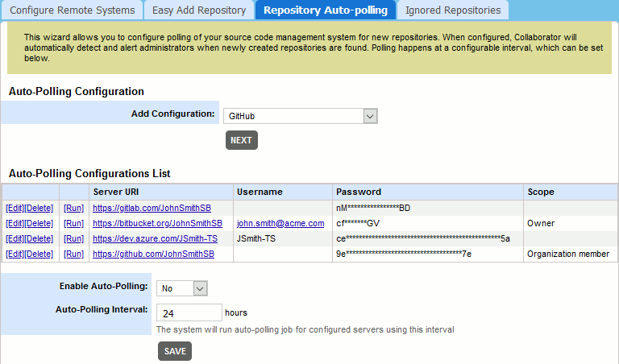Switch to Easy Add Repository tab
Screen dimensions: 619x364
[x=198, y=10]
